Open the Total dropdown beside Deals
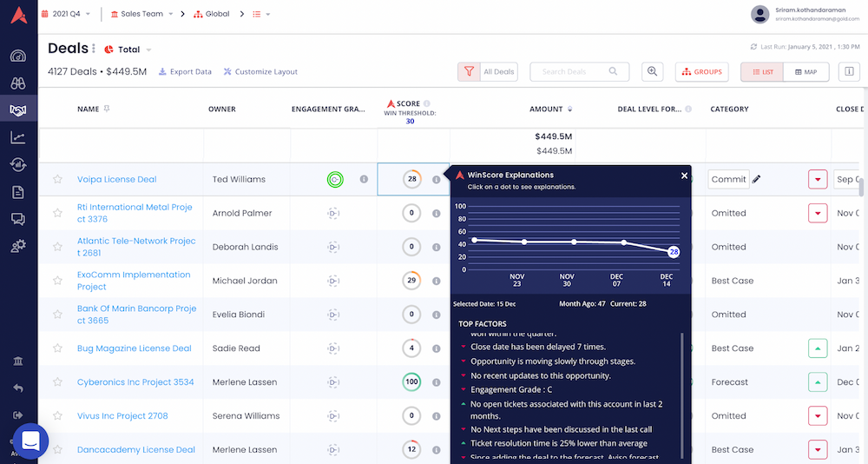This screenshot has width=868, height=464. [128, 50]
